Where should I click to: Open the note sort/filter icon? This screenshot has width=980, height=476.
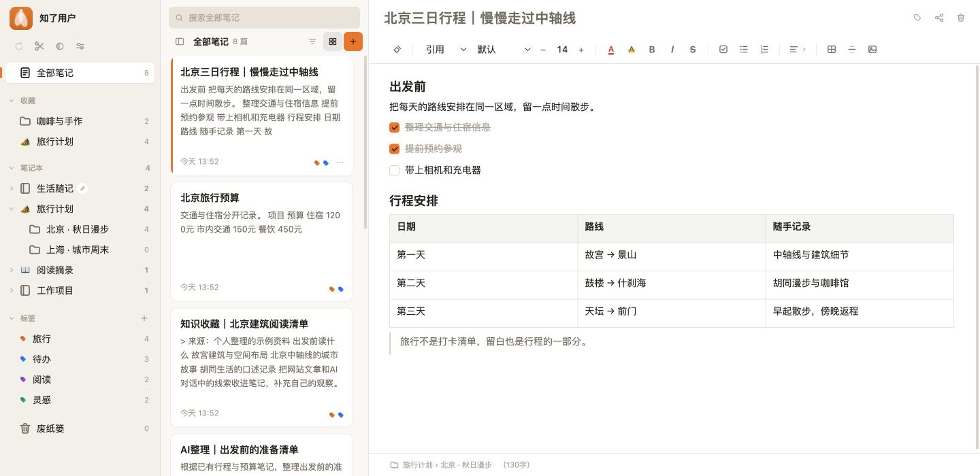tap(312, 41)
